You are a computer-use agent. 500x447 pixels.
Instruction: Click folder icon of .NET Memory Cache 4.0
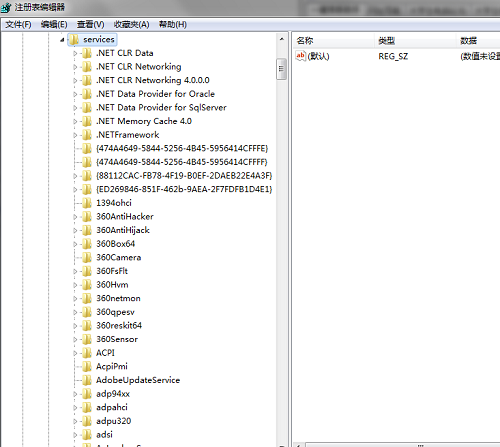tap(87, 121)
